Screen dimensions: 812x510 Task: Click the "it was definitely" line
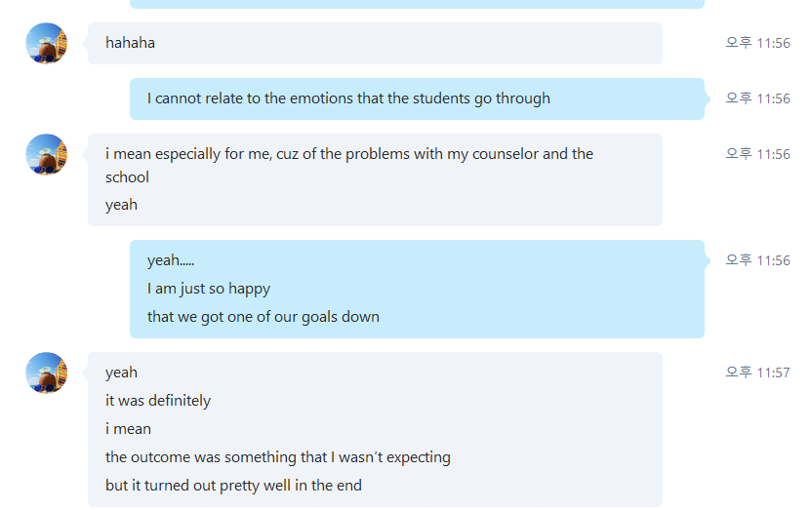click(158, 401)
